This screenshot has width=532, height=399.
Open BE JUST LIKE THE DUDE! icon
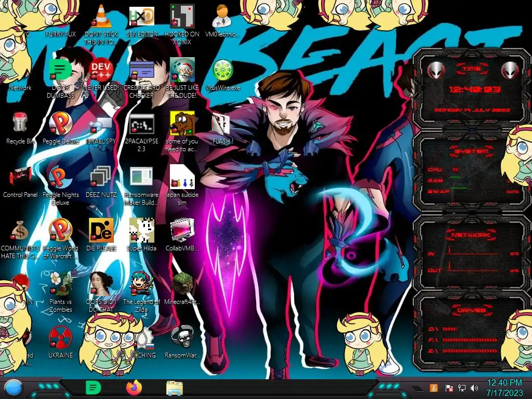(x=182, y=70)
